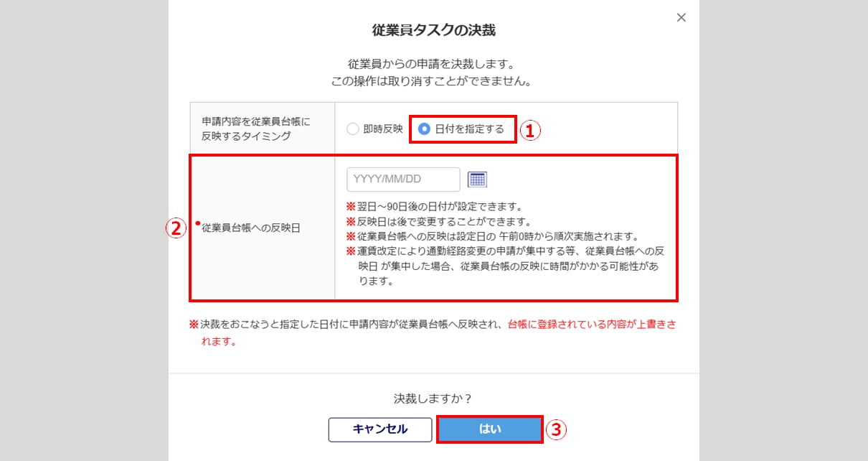Screen dimensions: 868x461
Task: Click the red warning 台帳に登録されている内容が上書き
Action: coord(591,324)
